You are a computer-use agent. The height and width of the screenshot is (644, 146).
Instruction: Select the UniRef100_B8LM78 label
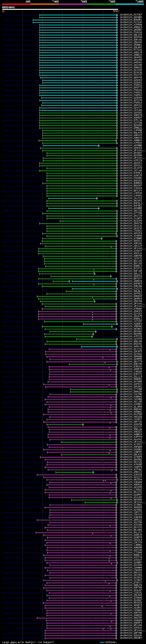pyautogui.click(x=131, y=133)
